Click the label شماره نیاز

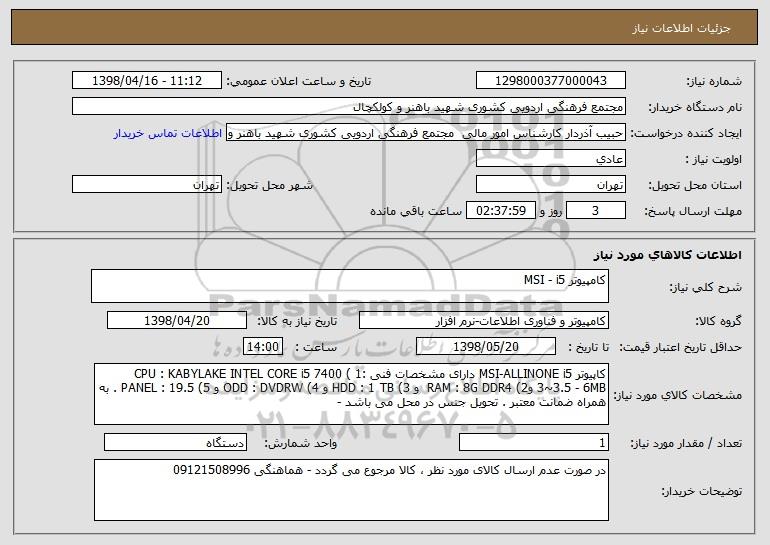coord(714,81)
